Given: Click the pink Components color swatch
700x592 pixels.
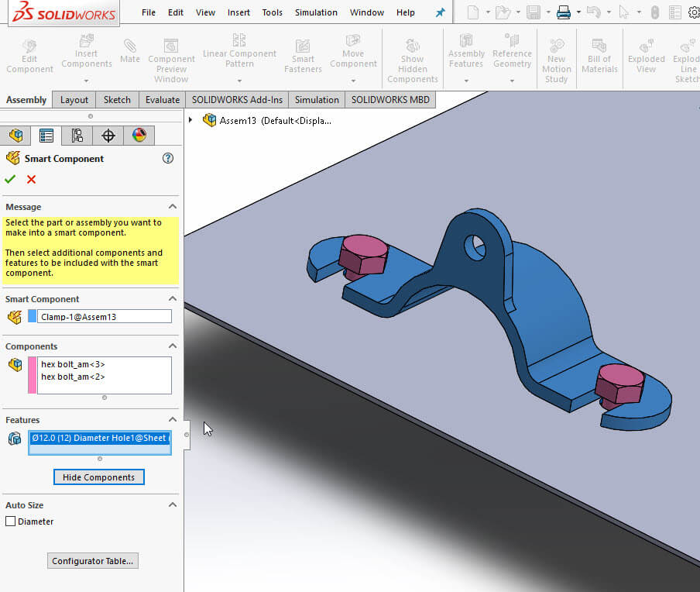Looking at the screenshot, I should (33, 375).
